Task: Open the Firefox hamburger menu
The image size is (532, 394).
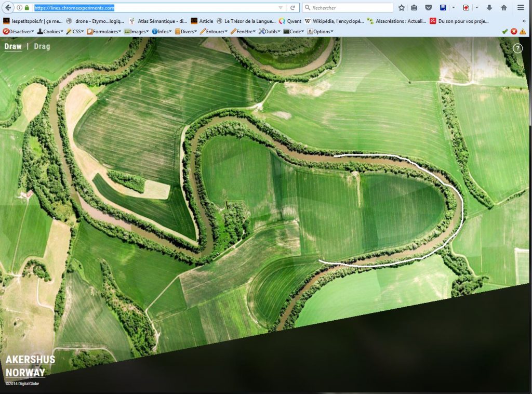Action: click(521, 8)
